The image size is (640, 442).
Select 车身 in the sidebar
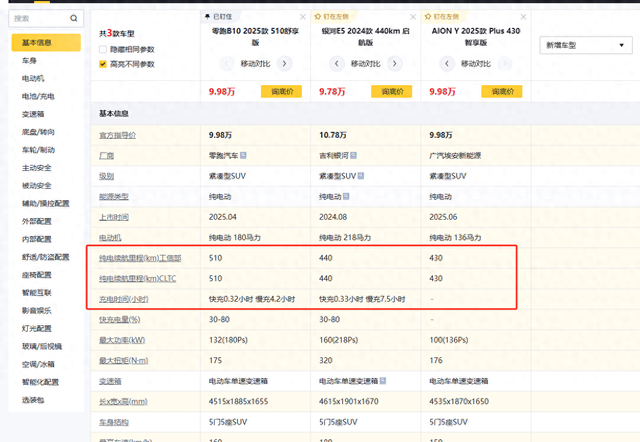(x=29, y=60)
